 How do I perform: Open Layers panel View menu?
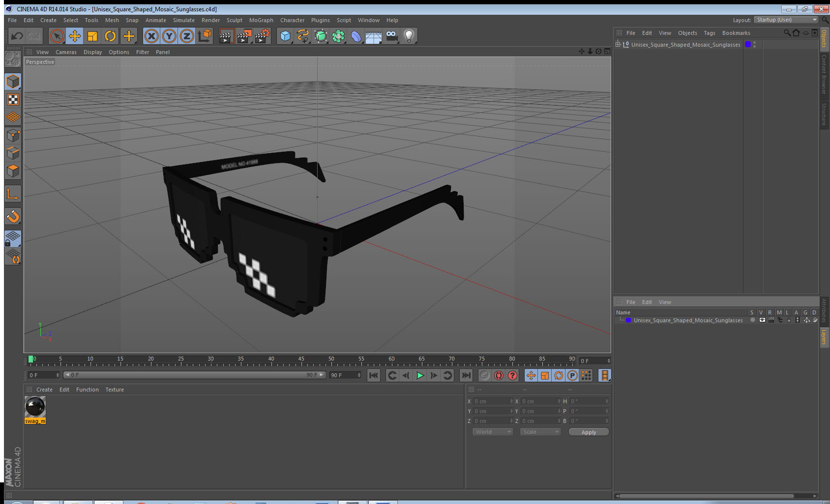tap(665, 302)
